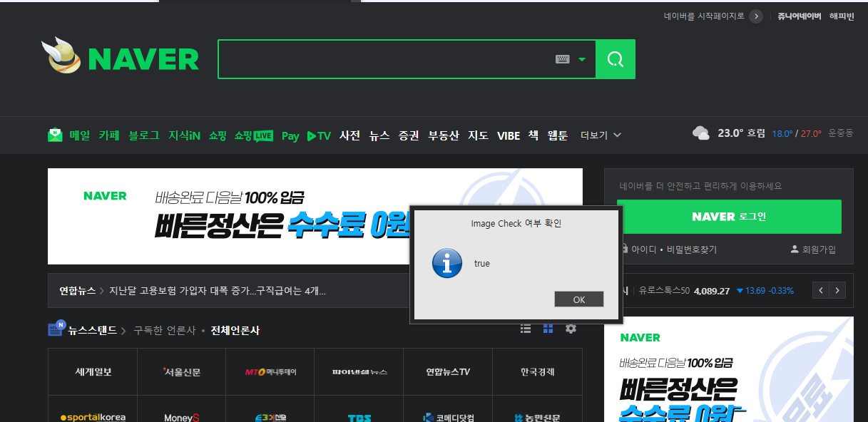
Task: Open headline 지난달 고용보험 가입자 대폭 증가
Action: tap(218, 291)
